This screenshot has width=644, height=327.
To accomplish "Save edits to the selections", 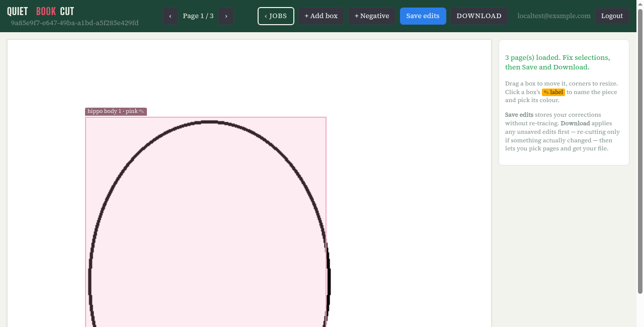I will click(x=423, y=16).
